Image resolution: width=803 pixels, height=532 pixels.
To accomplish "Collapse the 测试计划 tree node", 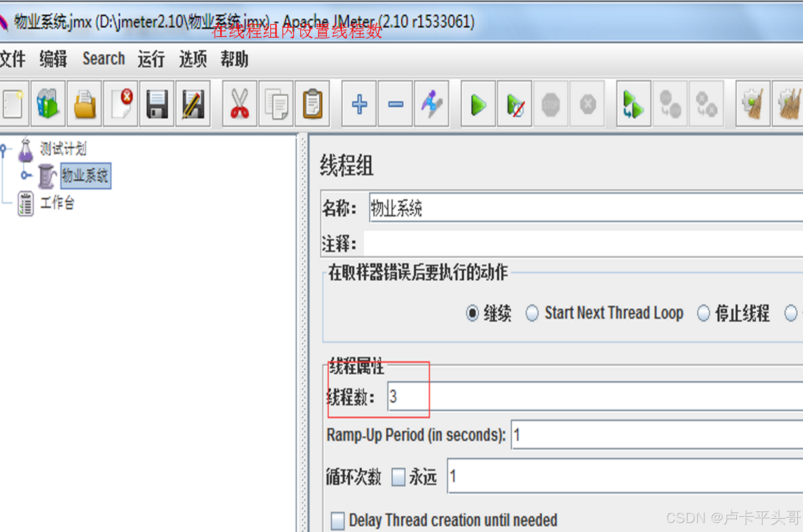I will [4, 150].
